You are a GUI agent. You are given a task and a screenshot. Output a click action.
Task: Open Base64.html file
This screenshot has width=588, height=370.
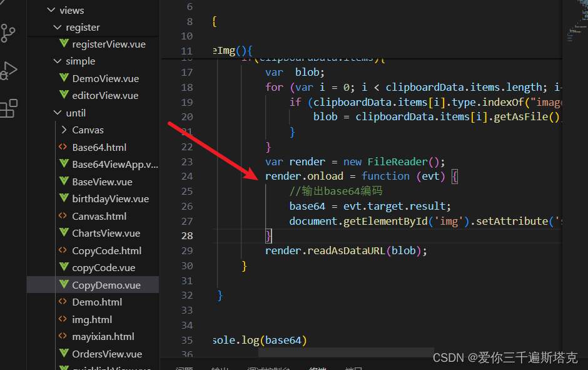99,148
